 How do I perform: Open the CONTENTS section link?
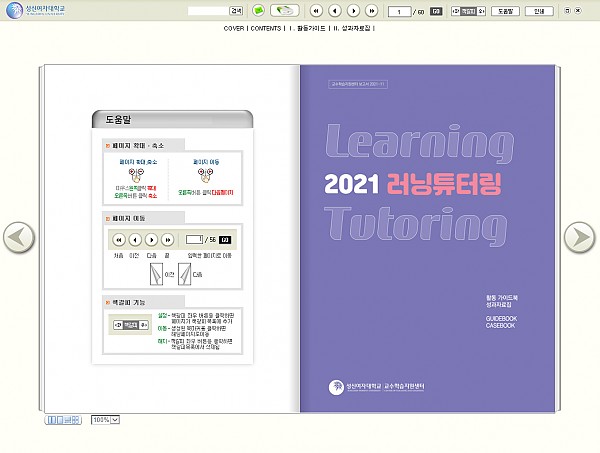click(266, 28)
